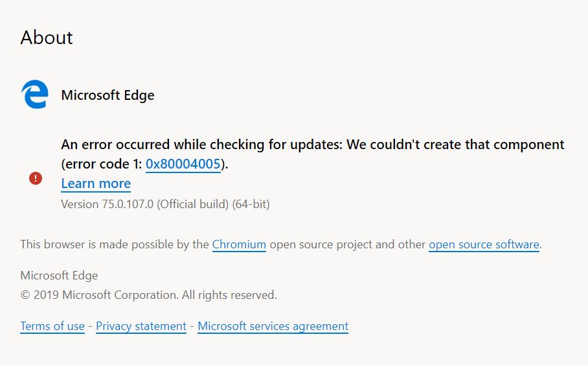Screen dimensions: 588x365
Task: Click the bold Microsoft Edge title
Action: coord(107,96)
